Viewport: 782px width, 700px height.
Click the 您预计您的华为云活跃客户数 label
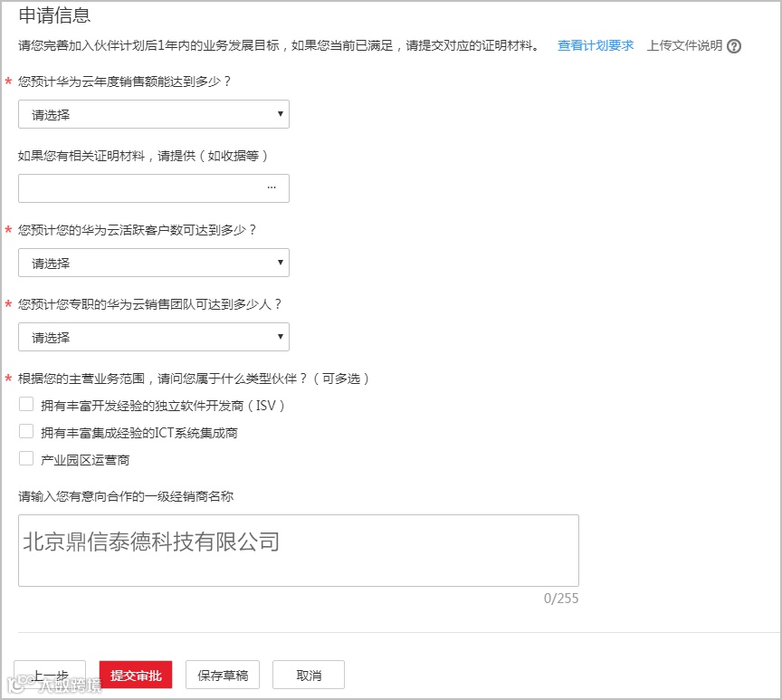(x=138, y=230)
